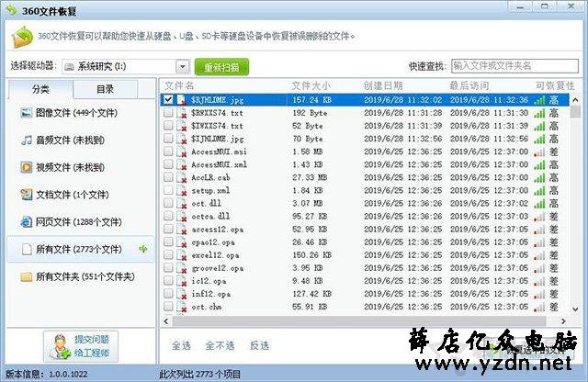Check the $RWXXS74.txt checkbox
This screenshot has width=588, height=382.
168,112
